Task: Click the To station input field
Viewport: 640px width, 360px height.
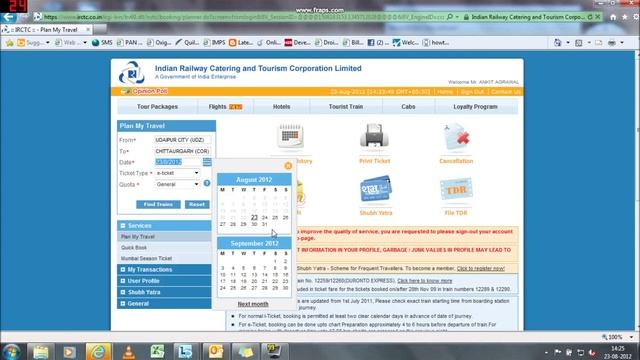Action: coord(183,151)
